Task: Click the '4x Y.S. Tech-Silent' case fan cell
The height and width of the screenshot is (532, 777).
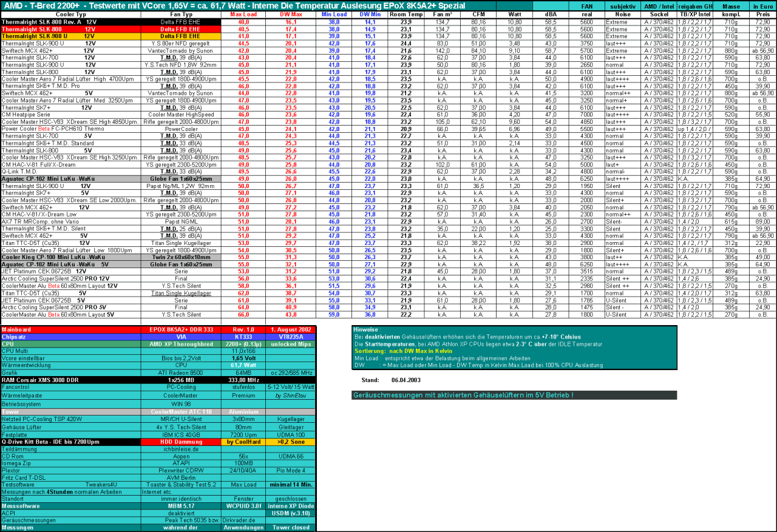Action: [181, 426]
